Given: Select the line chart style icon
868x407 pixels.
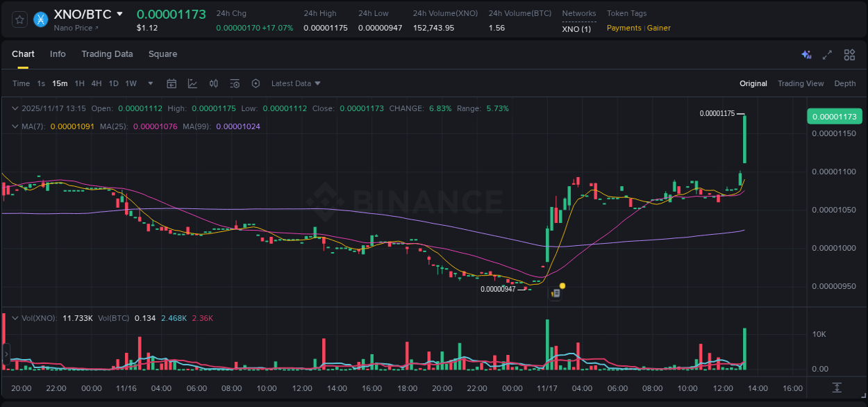Looking at the screenshot, I should pyautogui.click(x=192, y=83).
